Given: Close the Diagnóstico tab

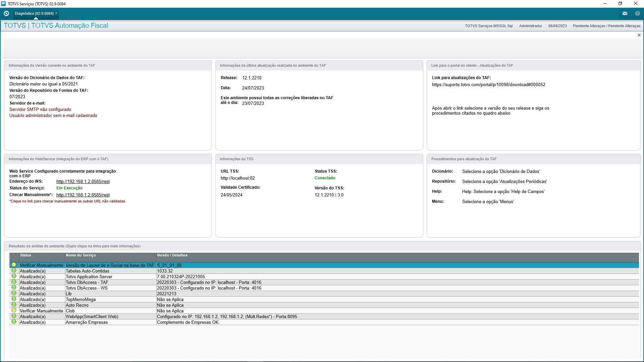Looking at the screenshot, I should [56, 13].
